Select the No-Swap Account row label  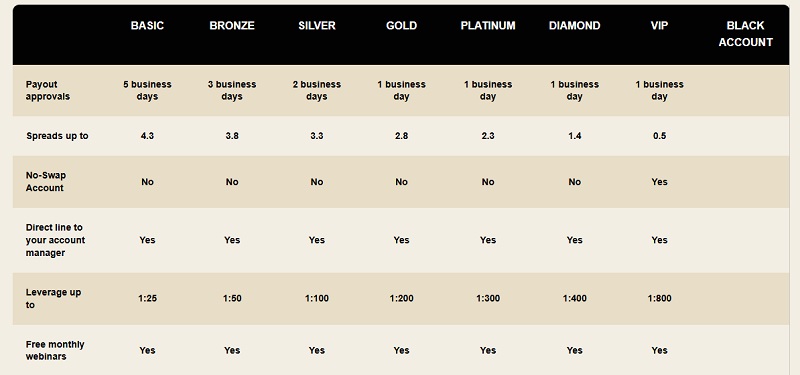pos(45,182)
